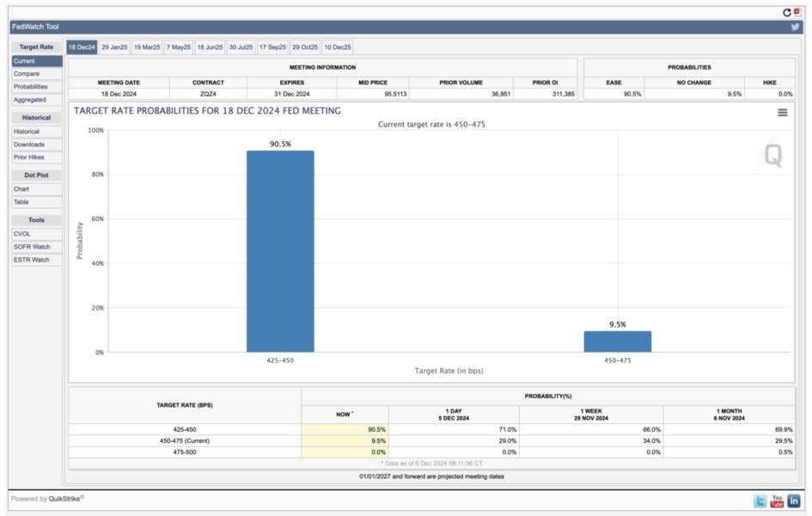This screenshot has height=516, width=812.
Task: Open the YouTube icon in the footer
Action: pos(777,501)
